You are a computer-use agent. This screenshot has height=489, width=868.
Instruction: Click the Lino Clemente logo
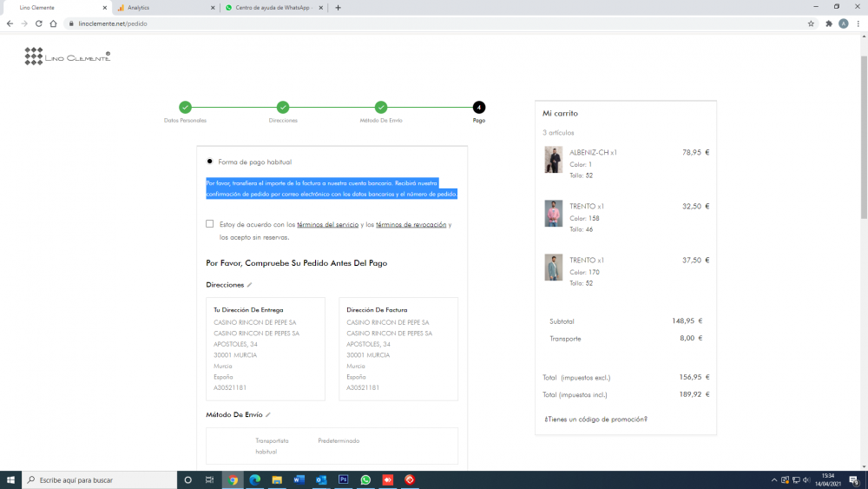[x=67, y=56]
